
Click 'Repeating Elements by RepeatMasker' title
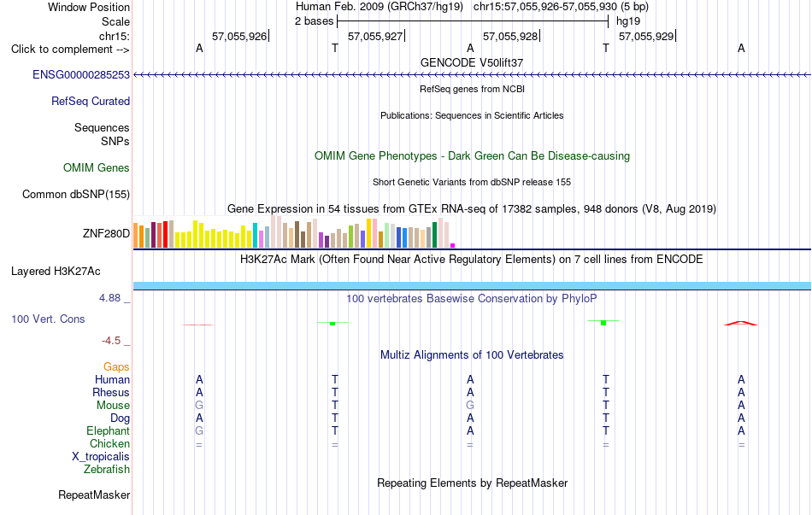coord(473,483)
